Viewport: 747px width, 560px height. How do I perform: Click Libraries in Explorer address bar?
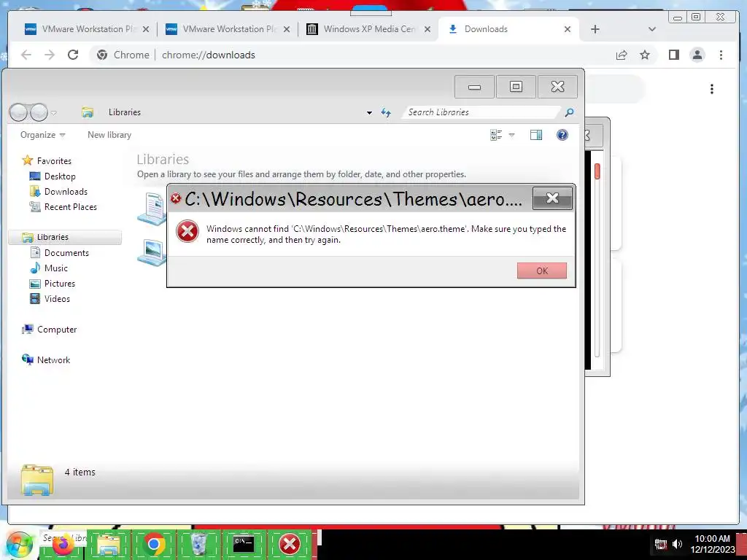124,112
